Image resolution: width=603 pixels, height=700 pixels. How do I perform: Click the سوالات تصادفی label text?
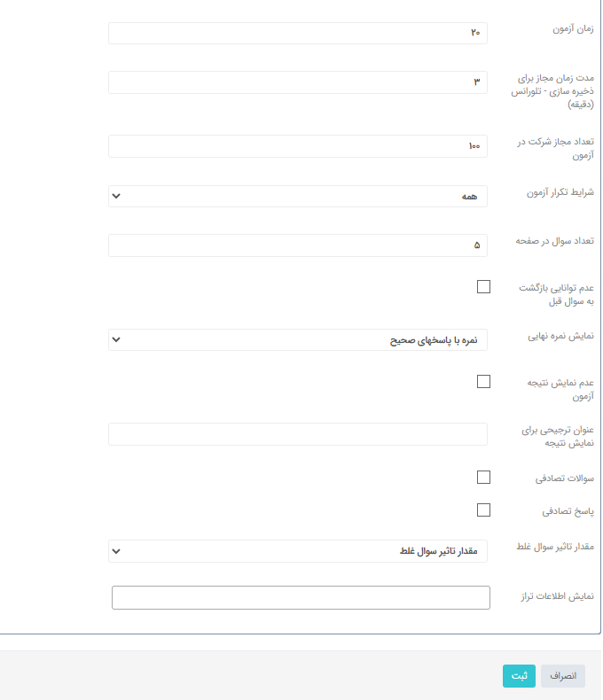click(565, 478)
